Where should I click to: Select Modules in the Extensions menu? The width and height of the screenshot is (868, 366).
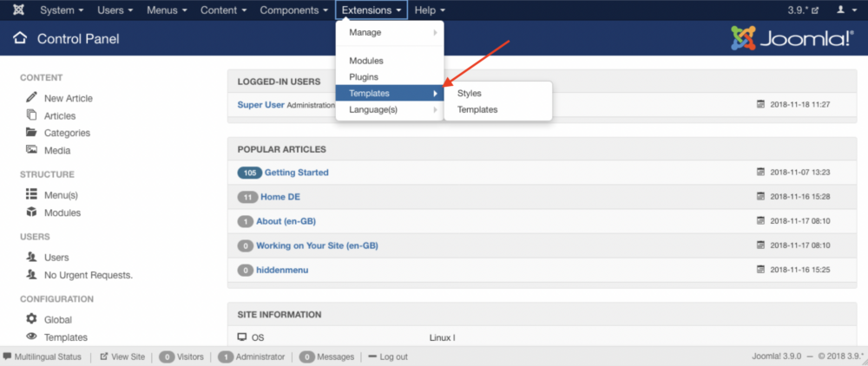point(365,61)
